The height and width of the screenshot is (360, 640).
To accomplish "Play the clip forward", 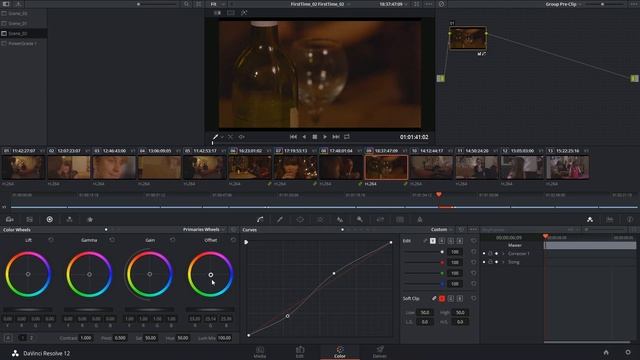I will tap(325, 137).
